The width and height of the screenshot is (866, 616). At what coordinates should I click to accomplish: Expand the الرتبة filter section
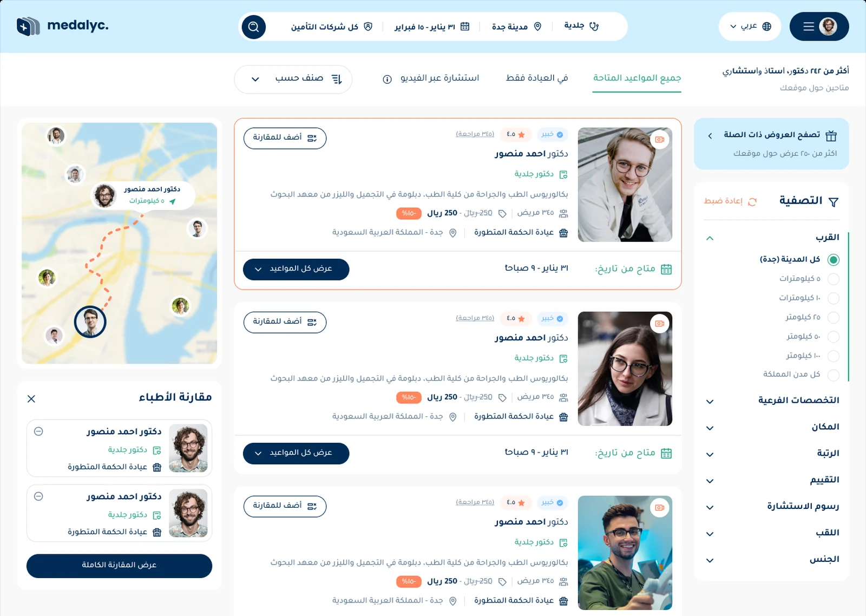coord(772,454)
